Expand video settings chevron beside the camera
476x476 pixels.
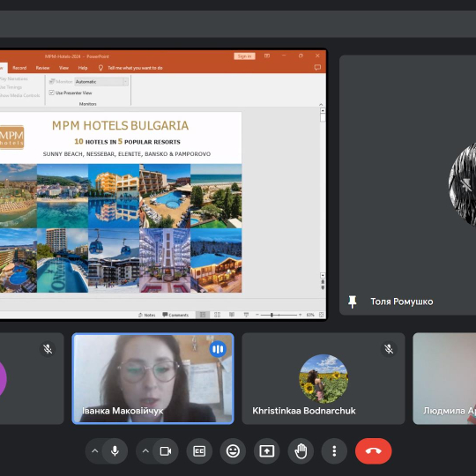[145, 451]
